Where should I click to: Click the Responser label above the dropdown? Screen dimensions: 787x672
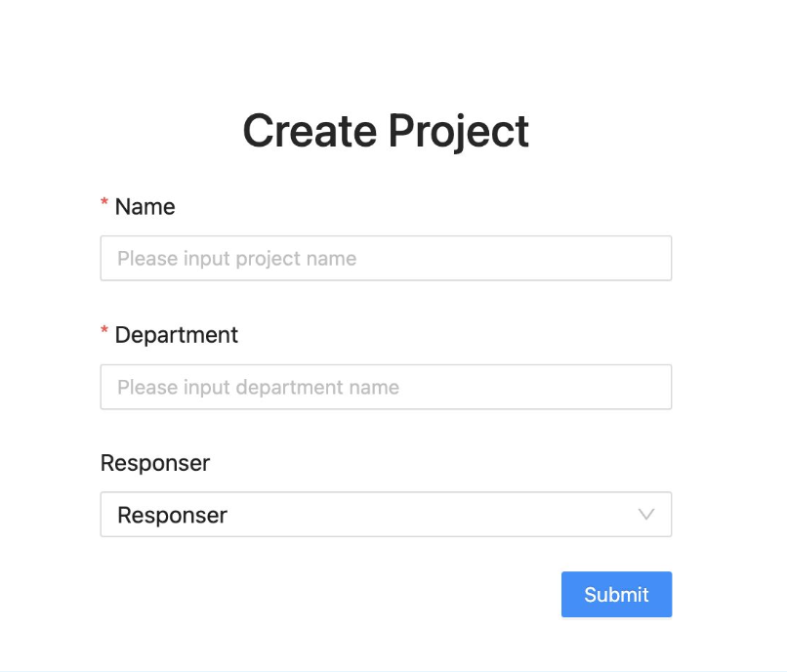coord(154,463)
